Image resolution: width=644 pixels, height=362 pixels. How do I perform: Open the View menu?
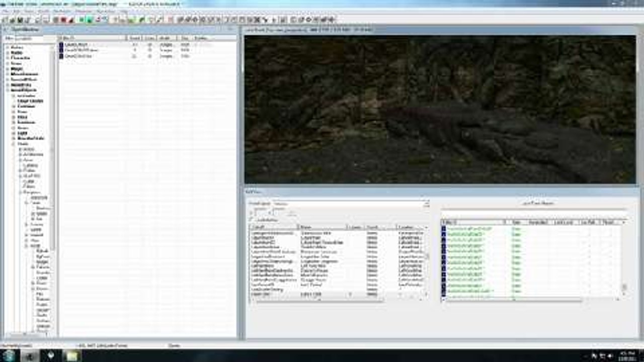point(30,12)
